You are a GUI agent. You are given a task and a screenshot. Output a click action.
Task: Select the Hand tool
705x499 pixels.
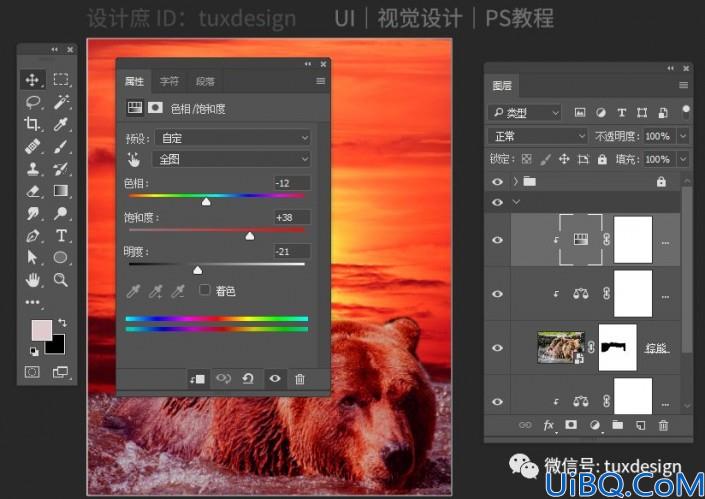(32, 280)
